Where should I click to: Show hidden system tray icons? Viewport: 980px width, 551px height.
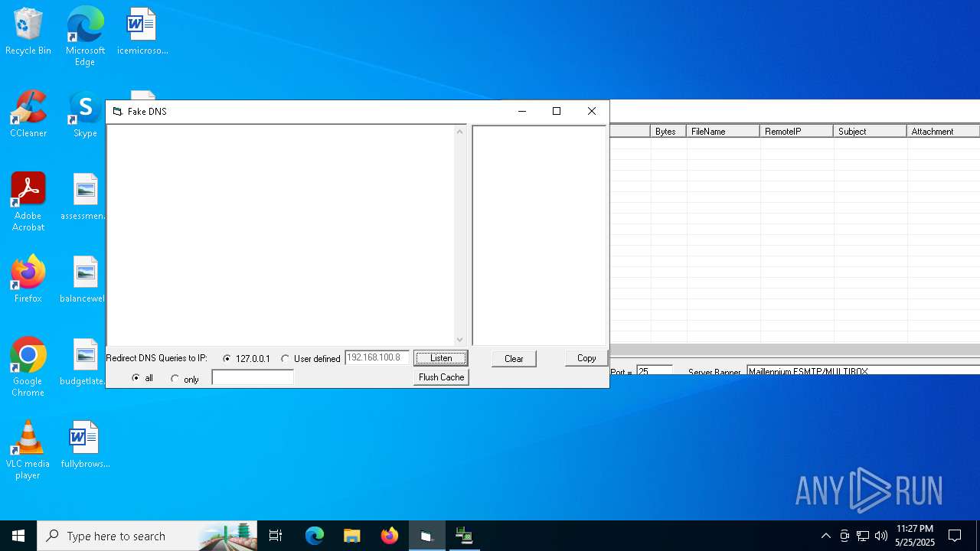[825, 536]
